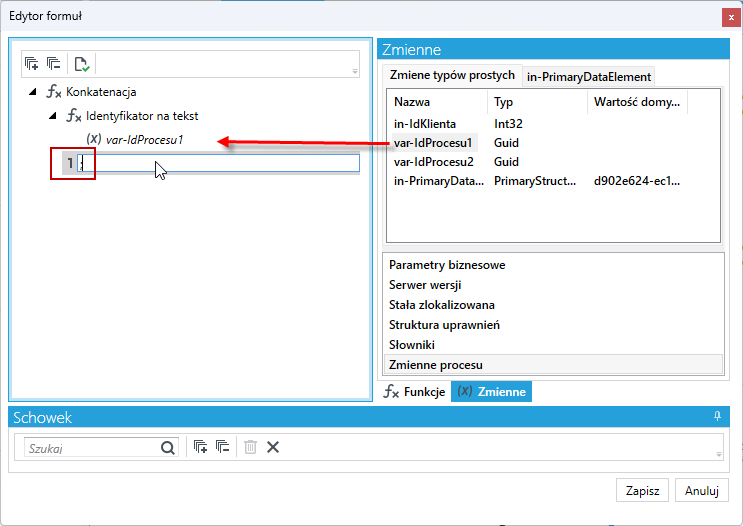743x526 pixels.
Task: Toggle pin on Schowek panel
Action: (717, 416)
